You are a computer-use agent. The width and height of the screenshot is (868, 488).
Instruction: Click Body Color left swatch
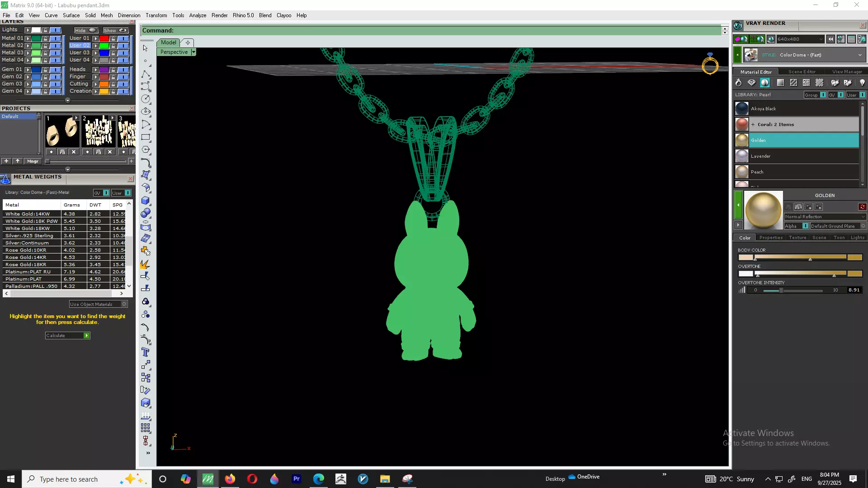[x=745, y=258]
